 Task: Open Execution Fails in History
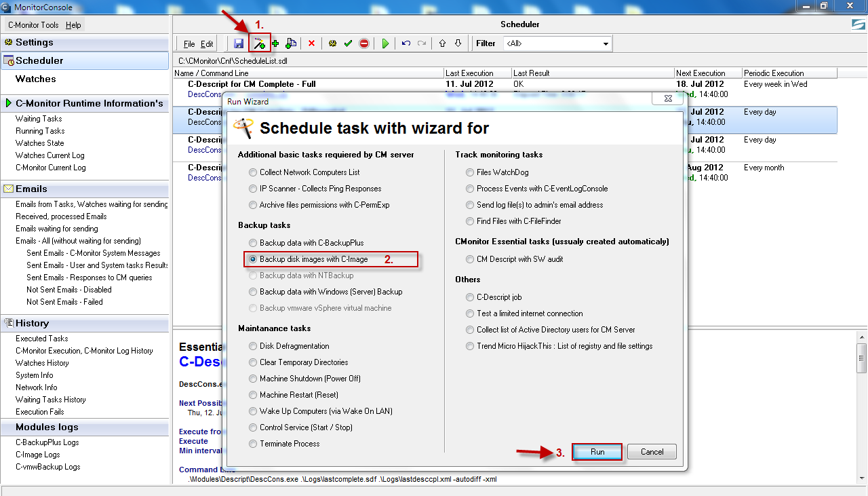point(40,412)
